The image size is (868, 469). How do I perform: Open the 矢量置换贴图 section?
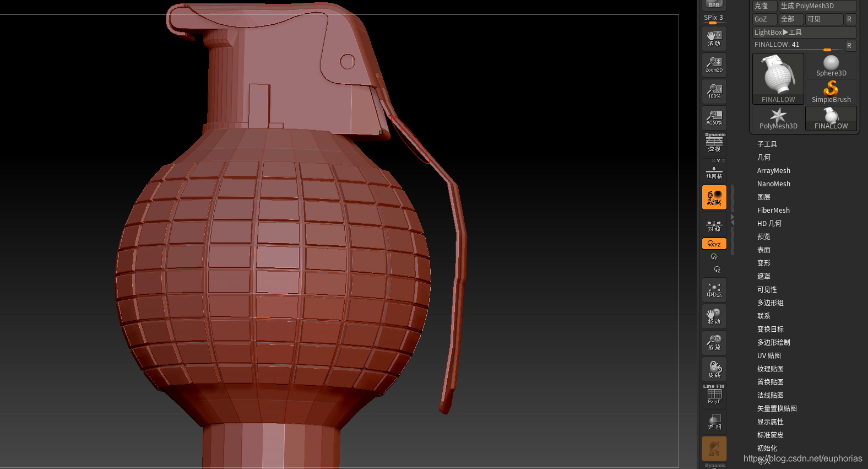point(777,408)
